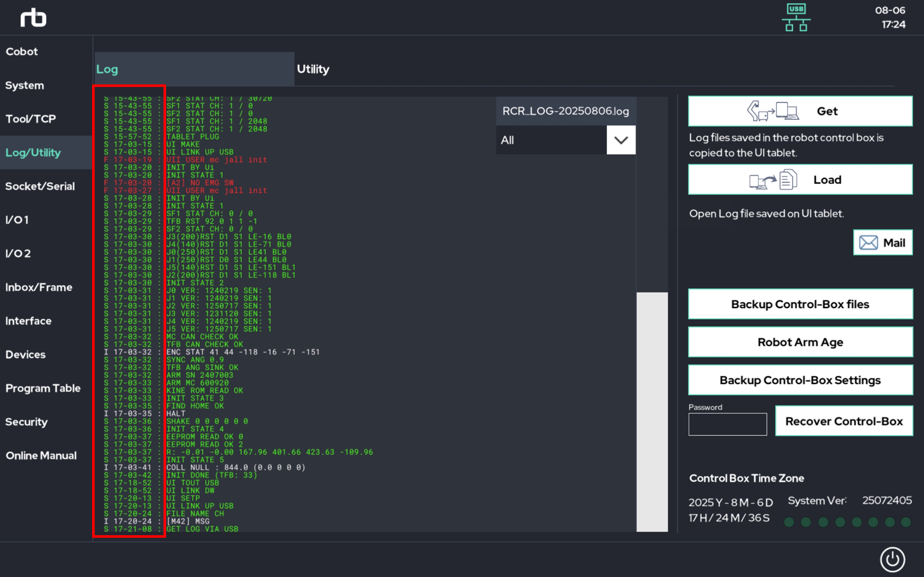The width and height of the screenshot is (924, 577).
Task: Click the scrollbar track above the thumb
Action: pos(652,194)
